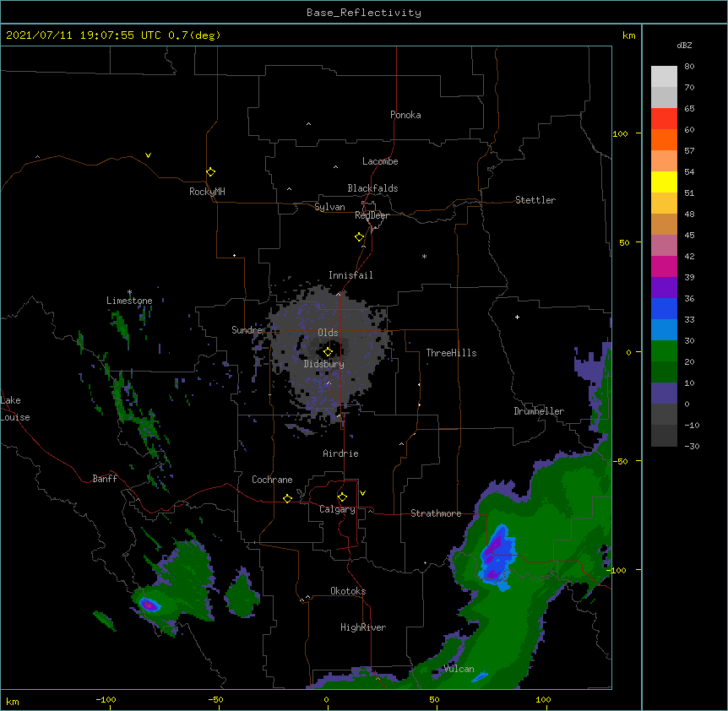The width and height of the screenshot is (728, 711).
Task: Select the RedDeer label
Action: pyautogui.click(x=372, y=215)
